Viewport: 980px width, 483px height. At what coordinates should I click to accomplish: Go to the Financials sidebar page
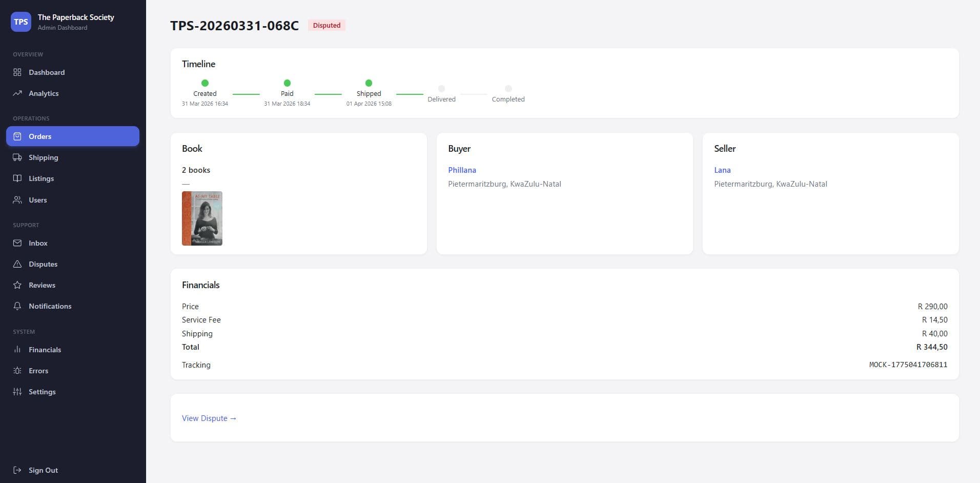(x=45, y=350)
